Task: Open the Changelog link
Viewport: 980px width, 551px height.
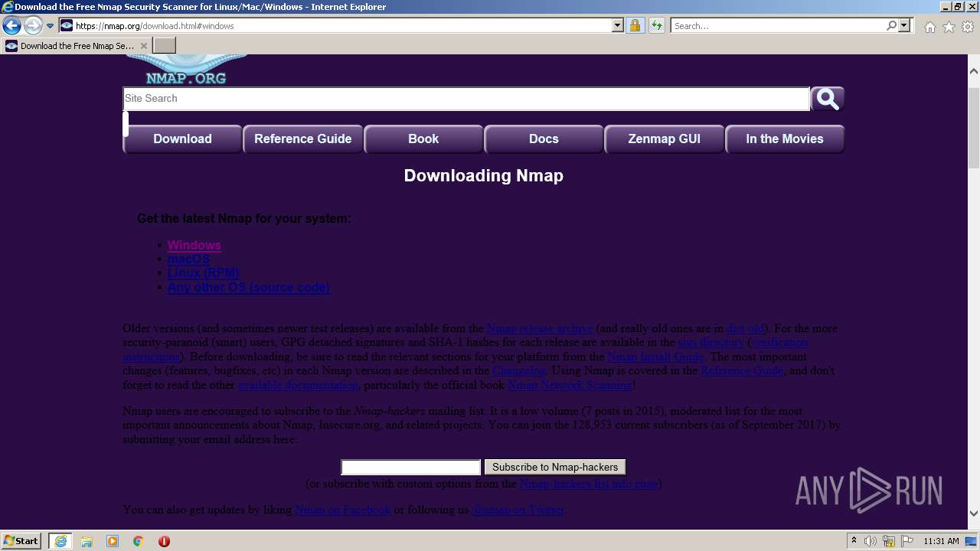Action: click(519, 370)
